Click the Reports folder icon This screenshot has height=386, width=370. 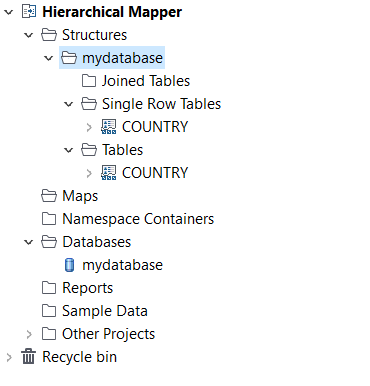(49, 288)
